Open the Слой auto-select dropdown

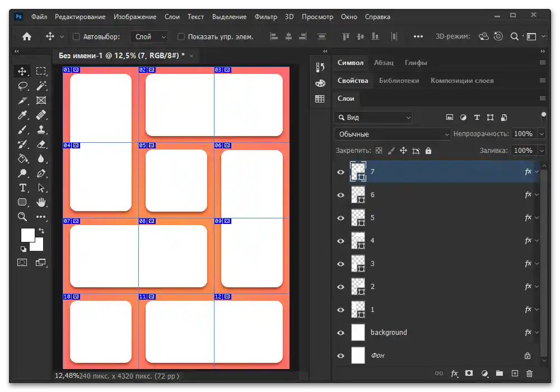150,37
